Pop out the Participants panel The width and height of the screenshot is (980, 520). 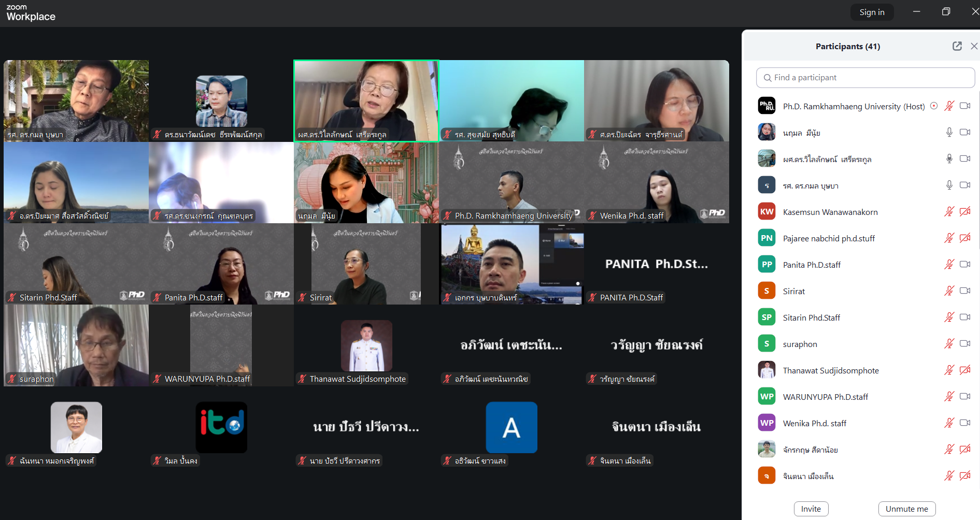(x=957, y=46)
